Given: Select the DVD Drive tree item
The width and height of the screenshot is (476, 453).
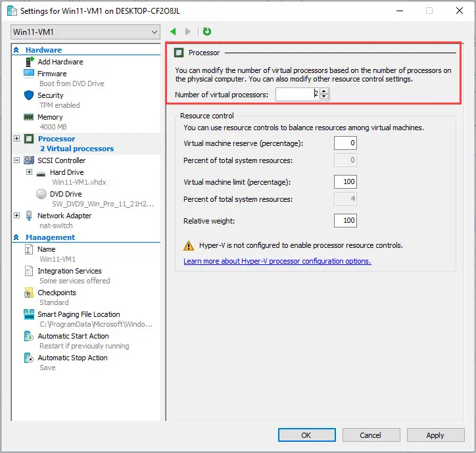Looking at the screenshot, I should pos(66,194).
